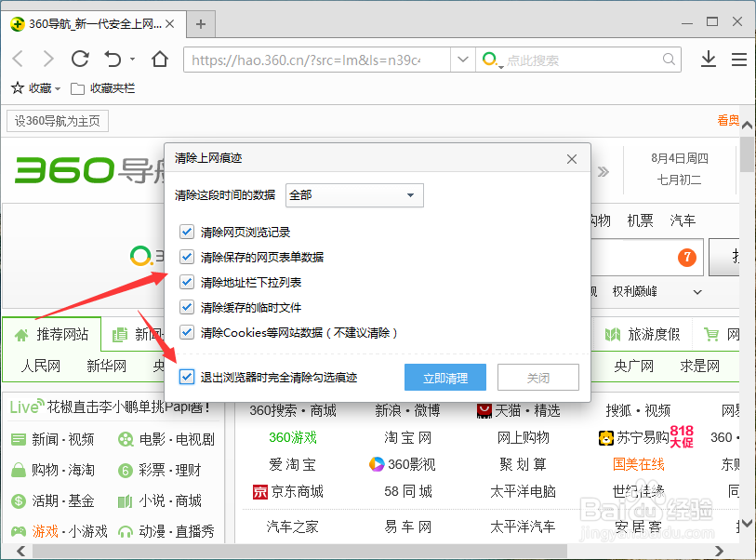The height and width of the screenshot is (560, 756).
Task: Click 设360导航为主页 button
Action: (58, 121)
